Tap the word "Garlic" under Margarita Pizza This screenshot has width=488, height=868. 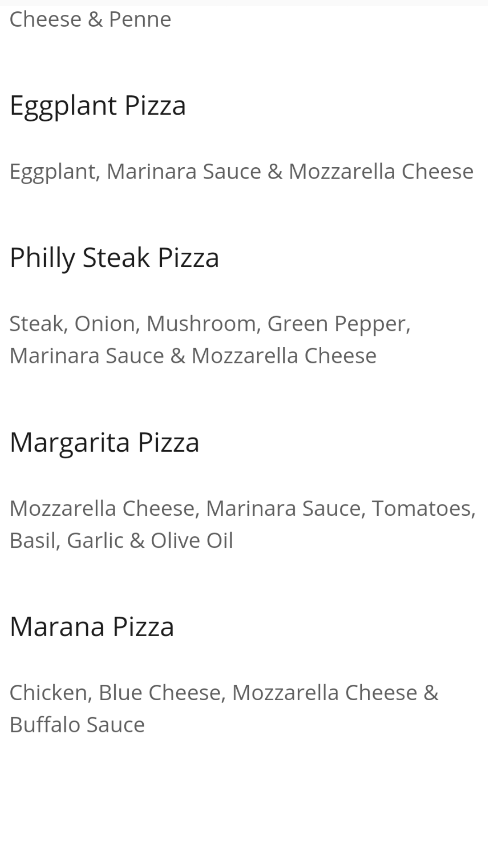95,540
